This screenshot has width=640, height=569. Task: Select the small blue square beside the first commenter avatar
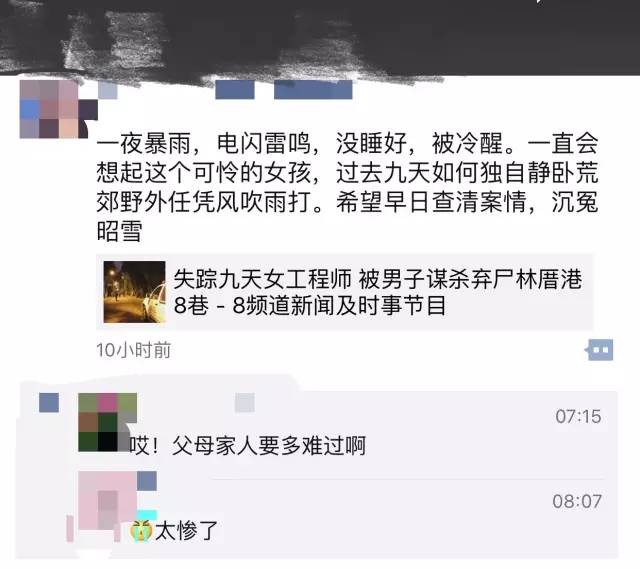click(49, 402)
